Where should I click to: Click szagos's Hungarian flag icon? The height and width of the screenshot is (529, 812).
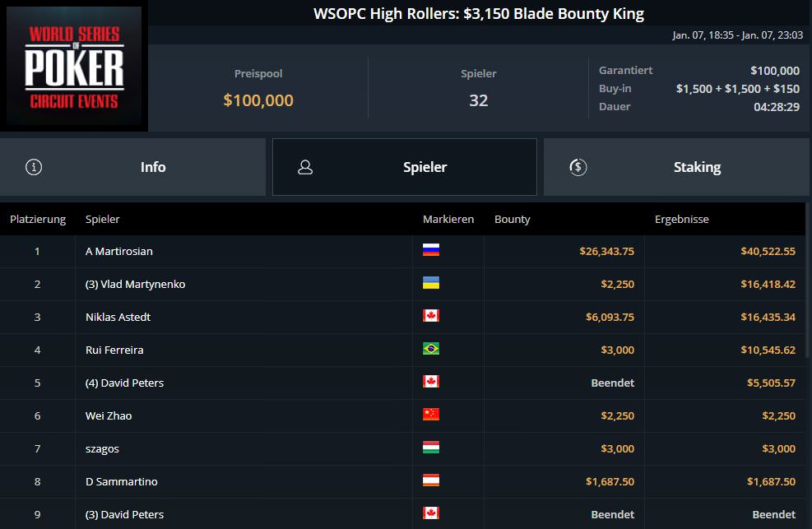coord(430,448)
